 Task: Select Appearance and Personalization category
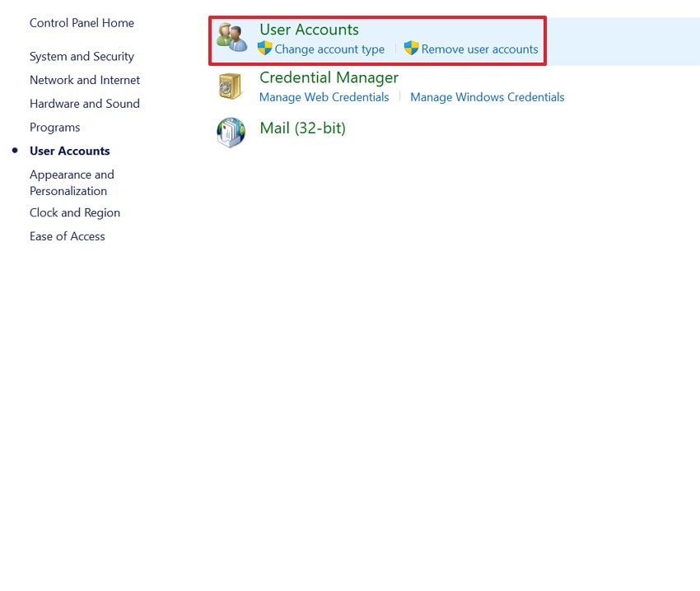pos(72,182)
